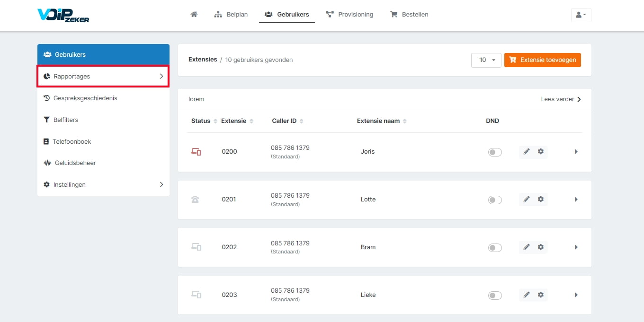
Task: Sort by the Extensie column
Action: coord(237,121)
